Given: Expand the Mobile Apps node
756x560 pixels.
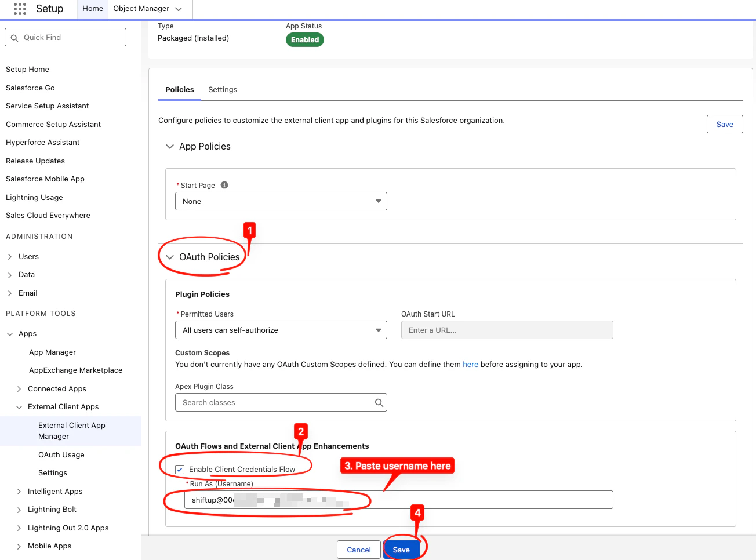Looking at the screenshot, I should (19, 546).
